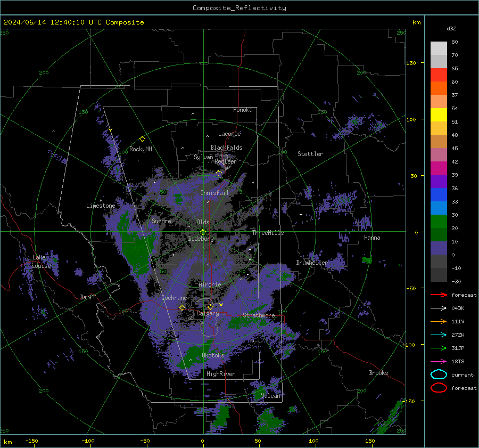Pick the green swatch labeled 30

(x=439, y=222)
